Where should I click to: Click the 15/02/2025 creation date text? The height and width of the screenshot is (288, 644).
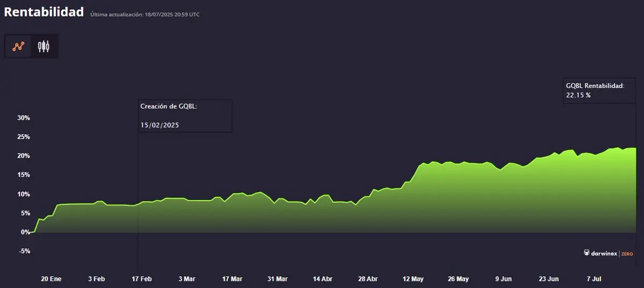tap(160, 125)
